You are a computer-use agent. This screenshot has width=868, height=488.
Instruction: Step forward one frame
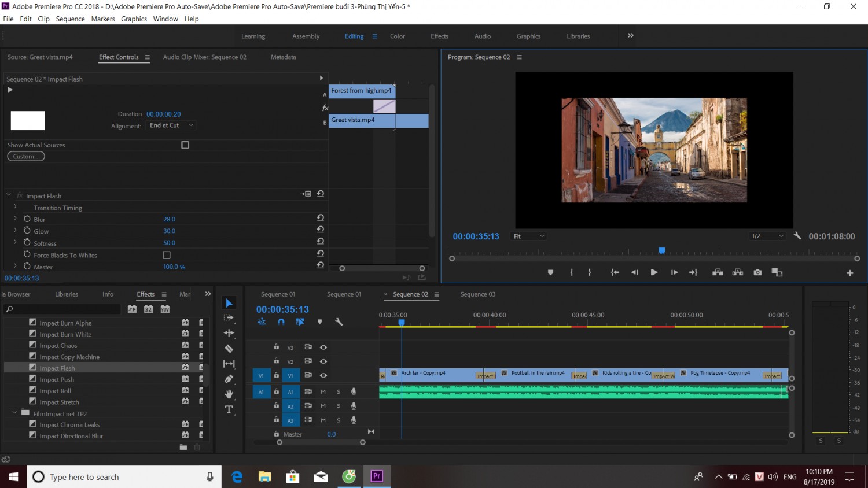click(x=674, y=272)
